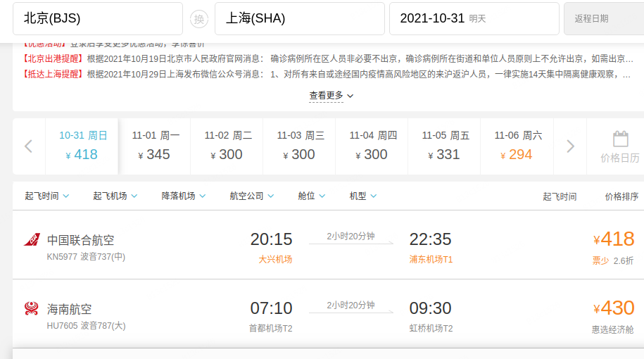
Task: Show later dates with right arrow
Action: (570, 146)
